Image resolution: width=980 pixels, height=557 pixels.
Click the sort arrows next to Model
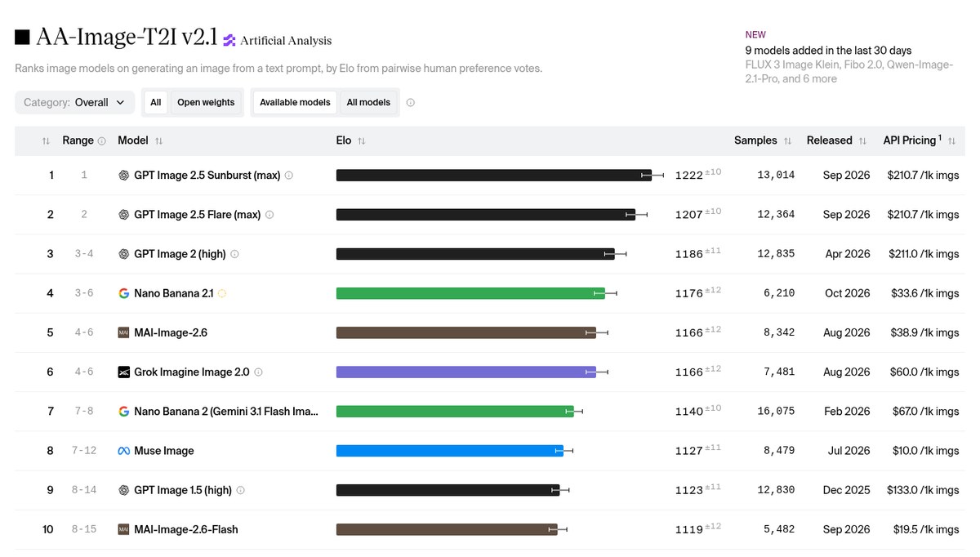158,141
